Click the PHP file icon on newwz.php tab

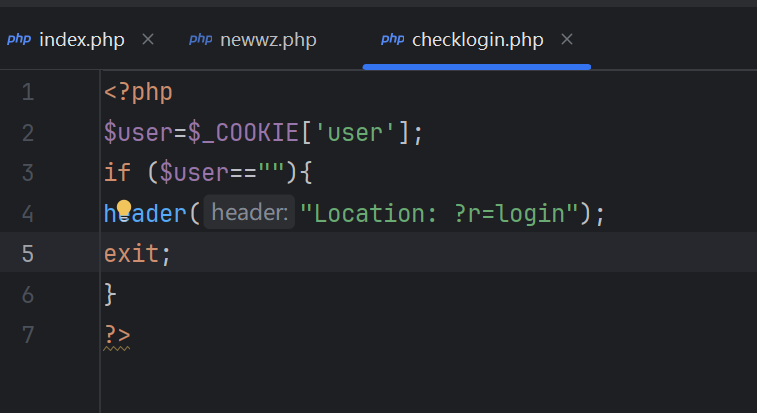coord(201,40)
